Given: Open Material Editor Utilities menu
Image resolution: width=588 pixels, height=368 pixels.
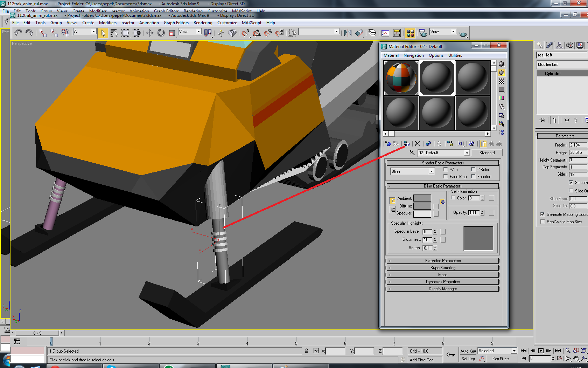Looking at the screenshot, I should (455, 55).
